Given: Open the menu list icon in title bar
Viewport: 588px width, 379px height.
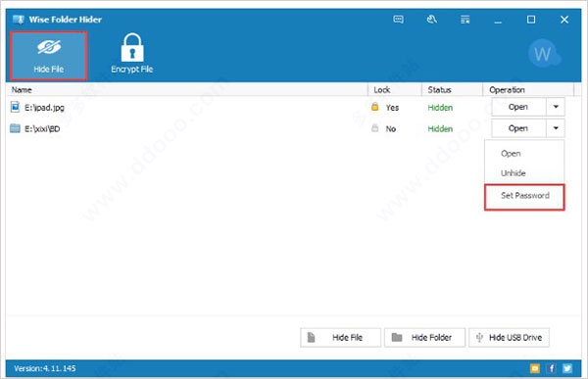Looking at the screenshot, I should (465, 20).
